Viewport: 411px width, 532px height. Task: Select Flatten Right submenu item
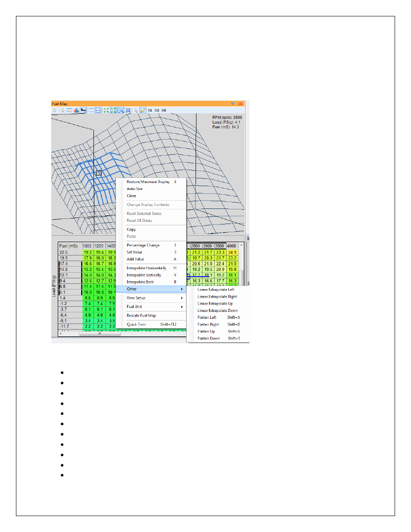(x=218, y=324)
